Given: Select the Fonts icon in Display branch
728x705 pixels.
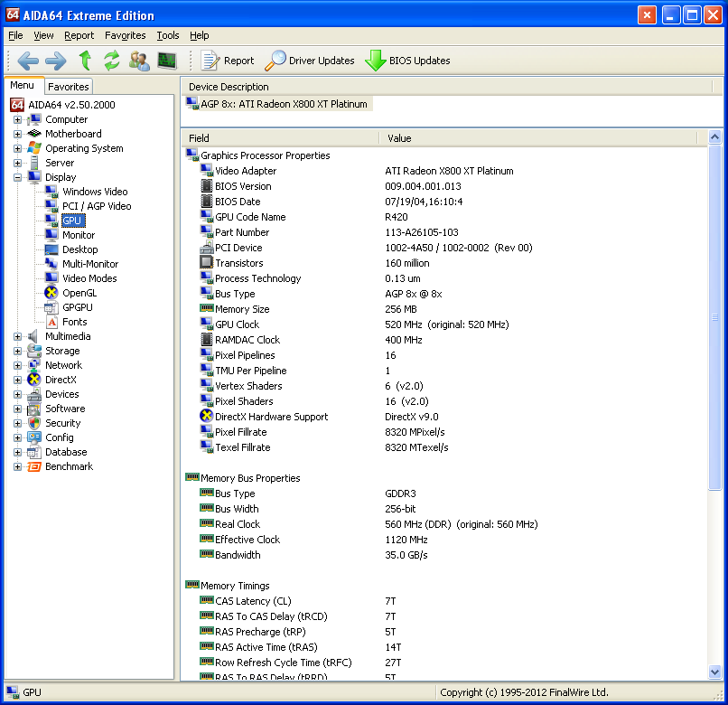Looking at the screenshot, I should pos(52,322).
